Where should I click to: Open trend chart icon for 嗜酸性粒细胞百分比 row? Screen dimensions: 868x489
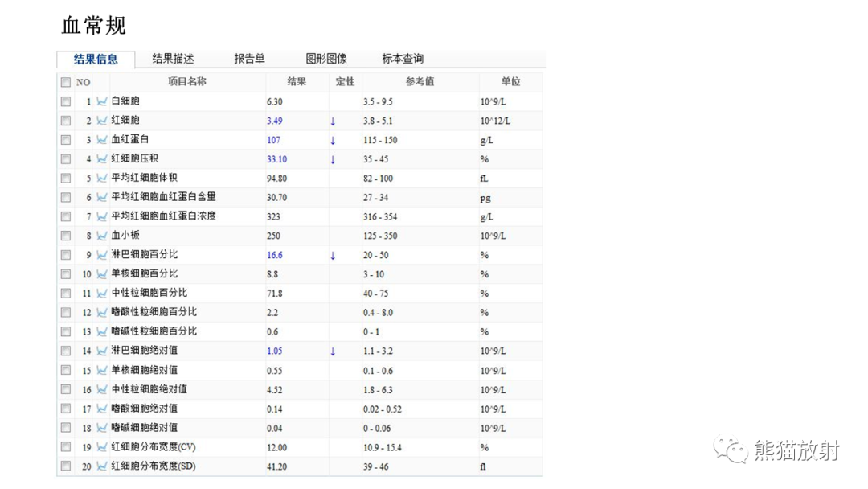pyautogui.click(x=102, y=312)
